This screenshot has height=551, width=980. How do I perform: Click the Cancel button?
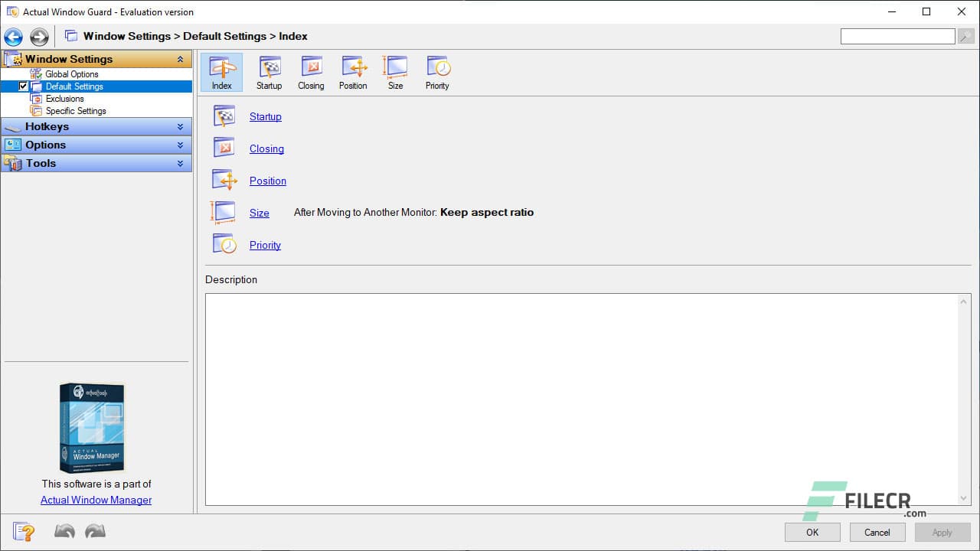coord(877,533)
